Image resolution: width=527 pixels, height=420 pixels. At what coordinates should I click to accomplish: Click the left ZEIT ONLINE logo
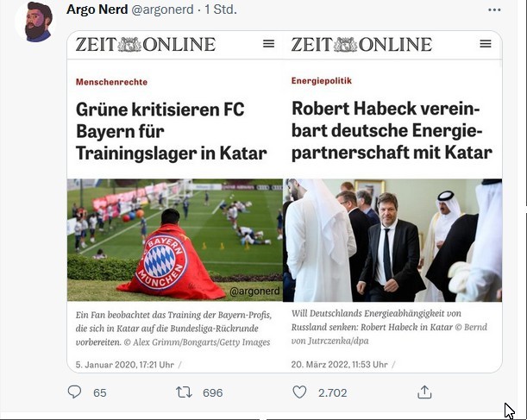(x=146, y=44)
